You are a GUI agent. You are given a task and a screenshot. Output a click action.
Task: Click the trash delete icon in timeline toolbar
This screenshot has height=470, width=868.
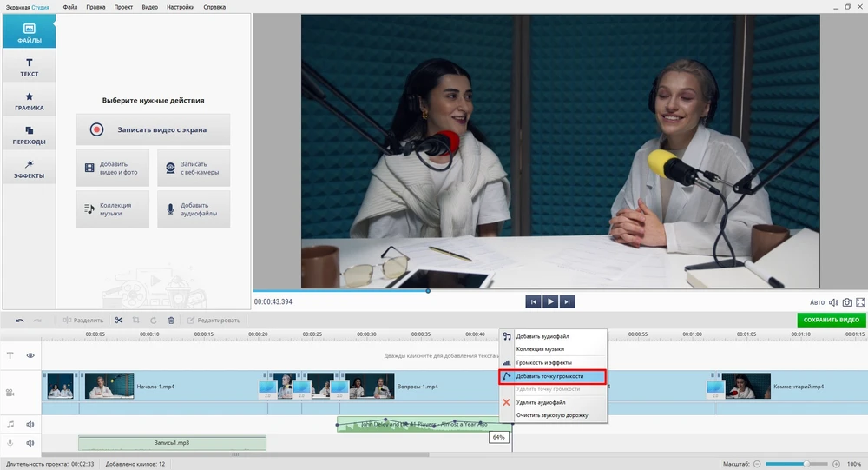tap(171, 320)
